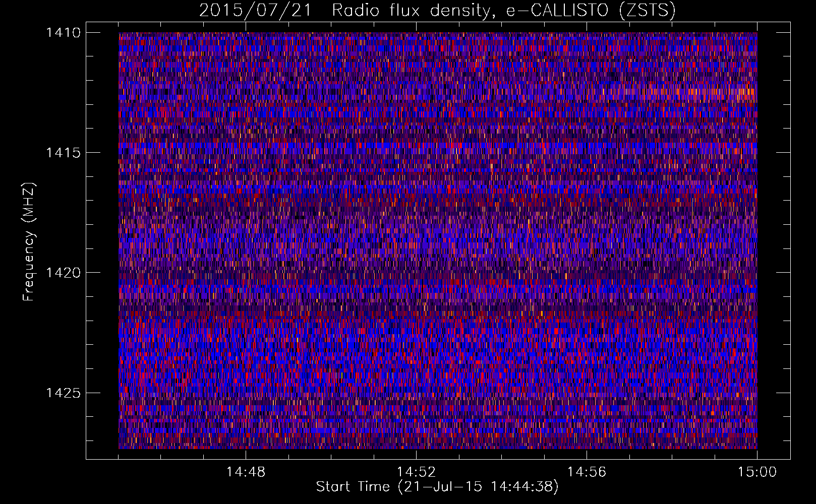The width and height of the screenshot is (816, 504).
Task: Click the 'Start Time (21-Jul-15 14:44:38)' axis title
Action: (437, 487)
